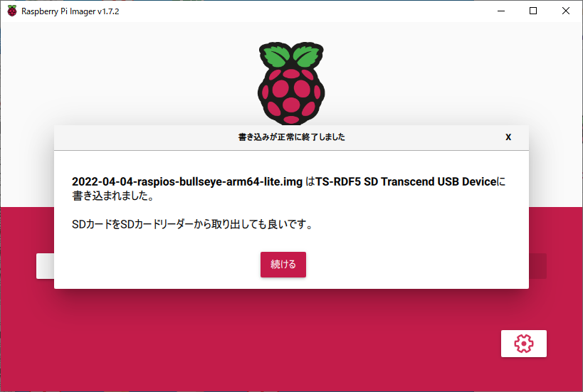Image resolution: width=583 pixels, height=392 pixels.
Task: Click the window title Raspberry Pi Imager v1.7.2
Action: click(x=70, y=11)
